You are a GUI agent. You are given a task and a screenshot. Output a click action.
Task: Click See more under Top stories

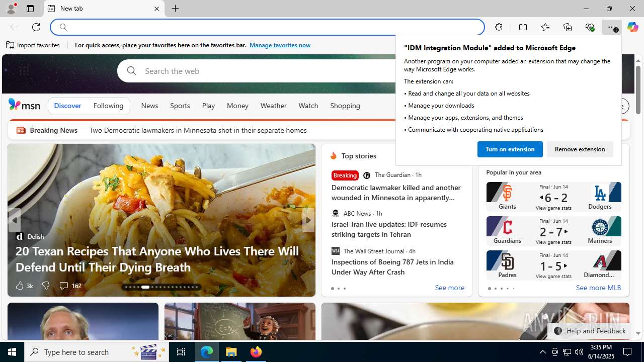tap(449, 288)
